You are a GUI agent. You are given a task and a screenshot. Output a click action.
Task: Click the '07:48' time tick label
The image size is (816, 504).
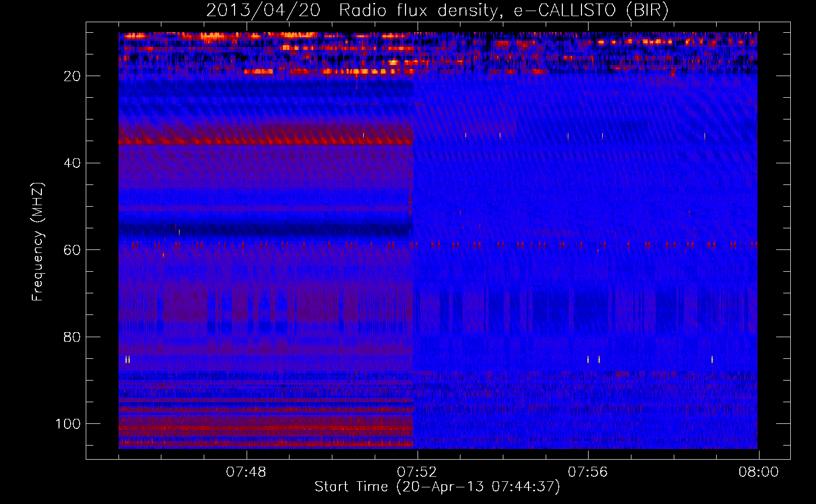(246, 472)
